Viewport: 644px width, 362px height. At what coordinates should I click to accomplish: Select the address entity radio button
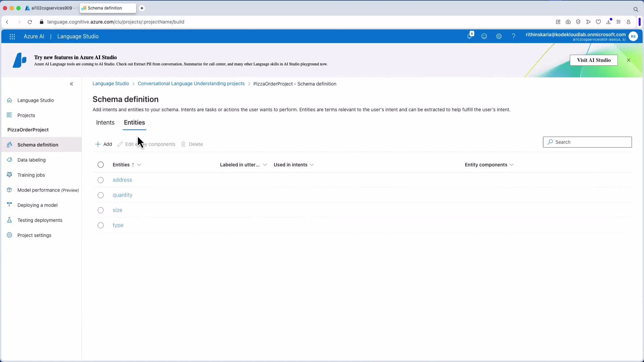click(100, 180)
